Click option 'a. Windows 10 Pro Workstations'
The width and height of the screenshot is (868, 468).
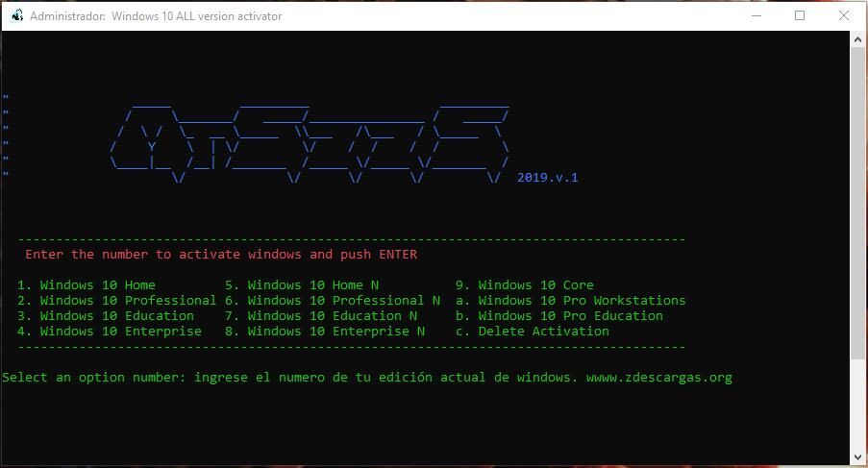pos(571,301)
